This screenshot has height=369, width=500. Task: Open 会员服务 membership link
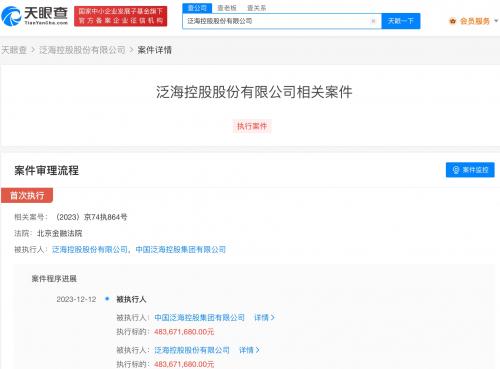[475, 21]
